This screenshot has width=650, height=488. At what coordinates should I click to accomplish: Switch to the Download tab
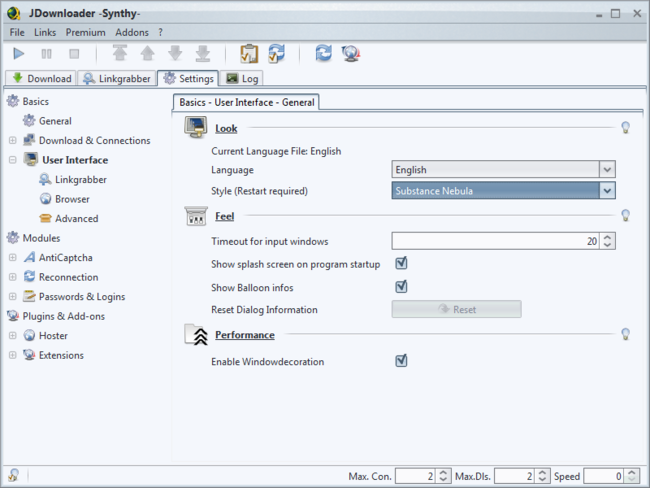click(41, 78)
